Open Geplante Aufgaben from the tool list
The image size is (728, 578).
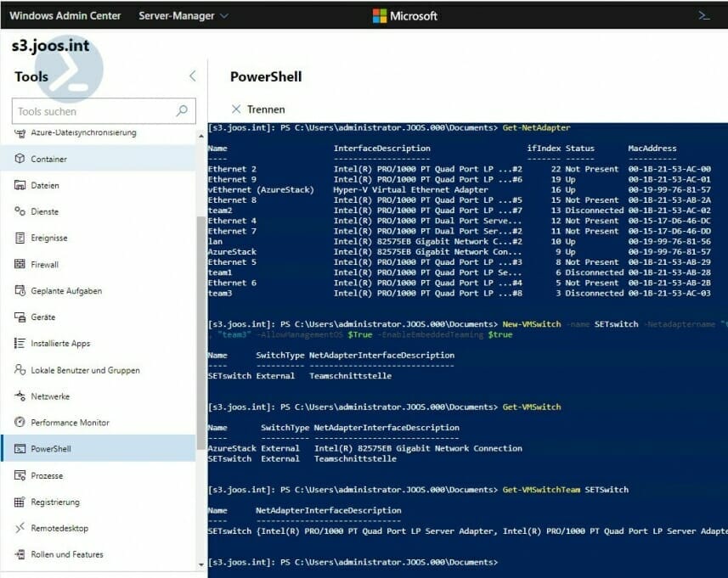[99, 291]
